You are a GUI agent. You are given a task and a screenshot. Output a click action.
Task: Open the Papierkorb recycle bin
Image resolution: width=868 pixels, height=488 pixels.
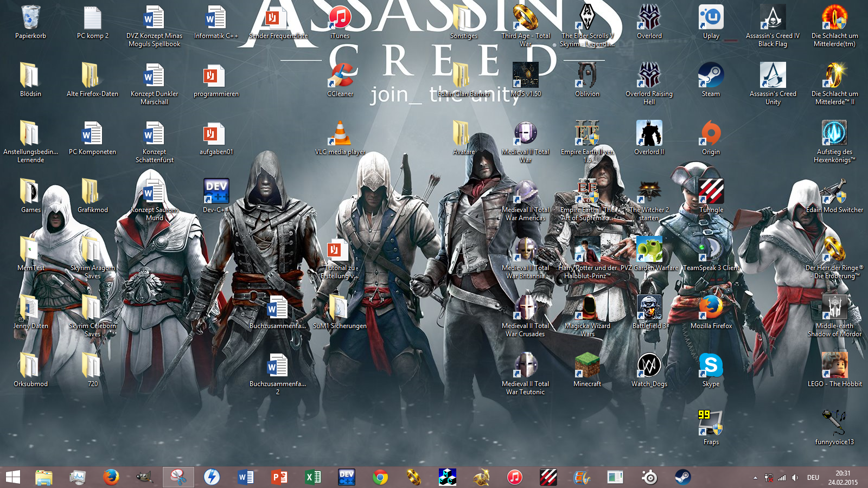click(x=30, y=17)
